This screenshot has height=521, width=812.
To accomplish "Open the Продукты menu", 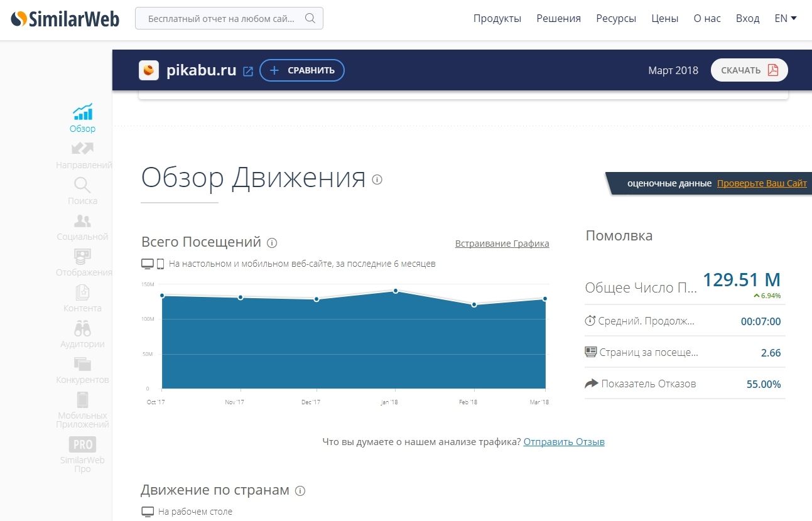I will pyautogui.click(x=497, y=18).
